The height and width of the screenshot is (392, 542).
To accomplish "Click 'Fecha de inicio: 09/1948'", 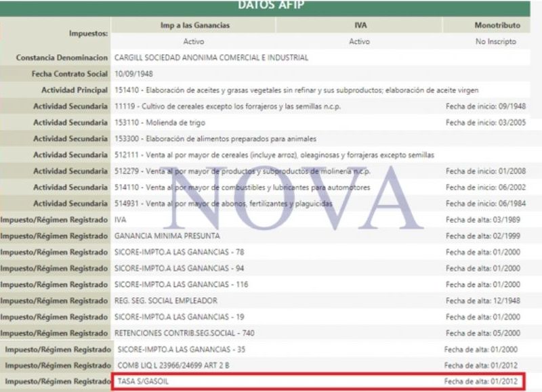I will (486, 106).
